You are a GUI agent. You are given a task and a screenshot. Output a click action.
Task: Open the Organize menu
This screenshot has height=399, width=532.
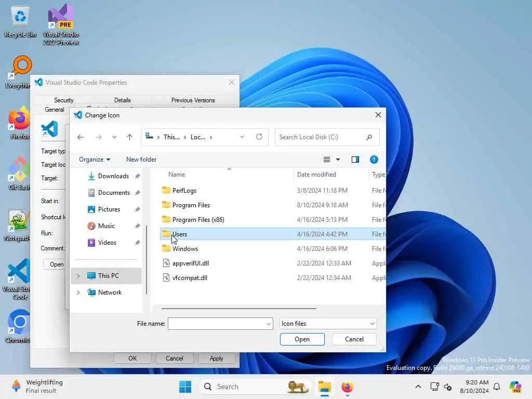coord(95,159)
